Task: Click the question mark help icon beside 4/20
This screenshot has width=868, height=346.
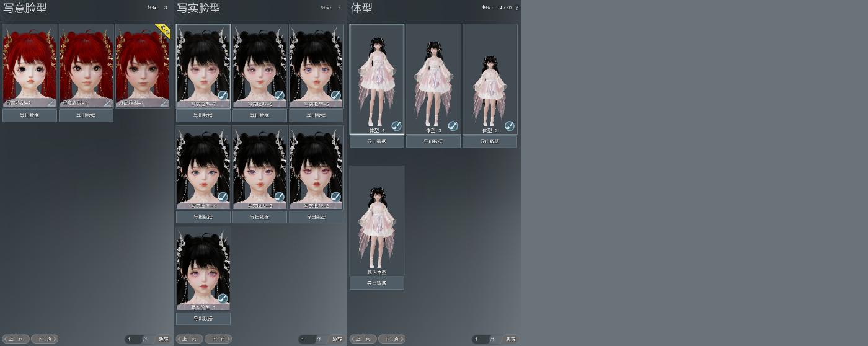Action: point(517,7)
